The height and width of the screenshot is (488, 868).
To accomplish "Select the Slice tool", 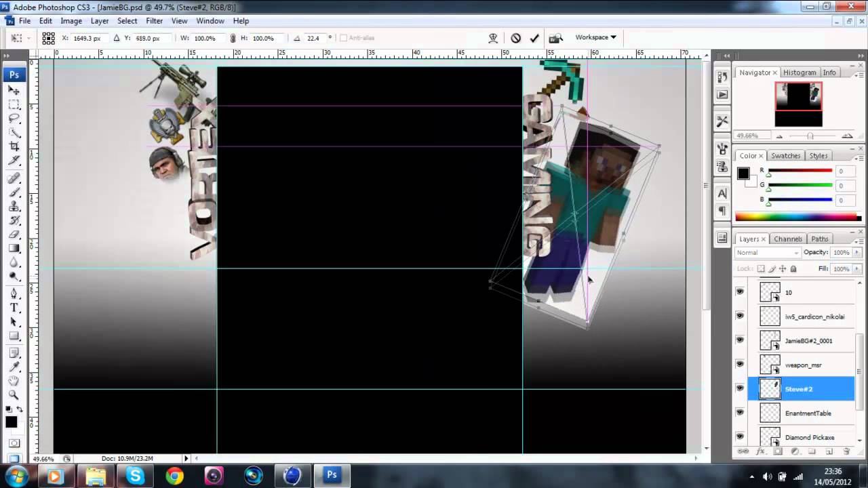I will (x=14, y=161).
